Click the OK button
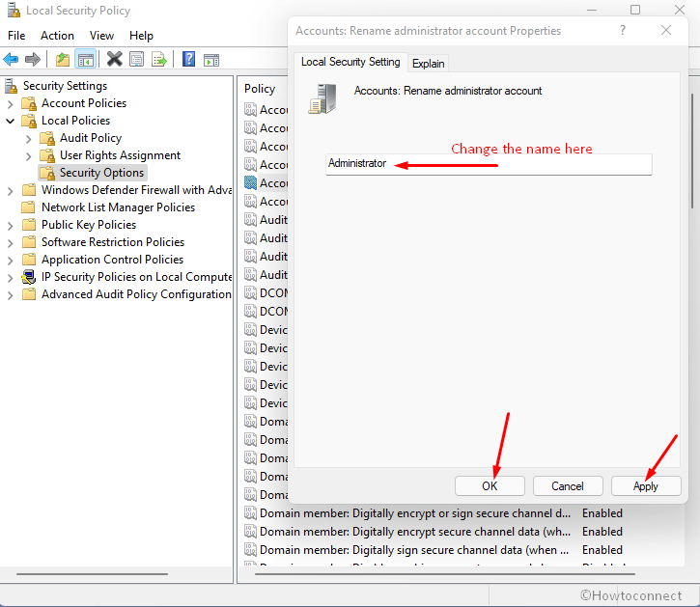 (490, 485)
